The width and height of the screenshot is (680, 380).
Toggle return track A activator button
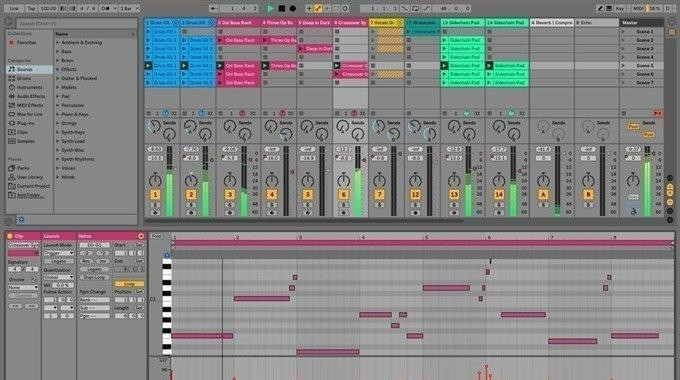tap(543, 195)
